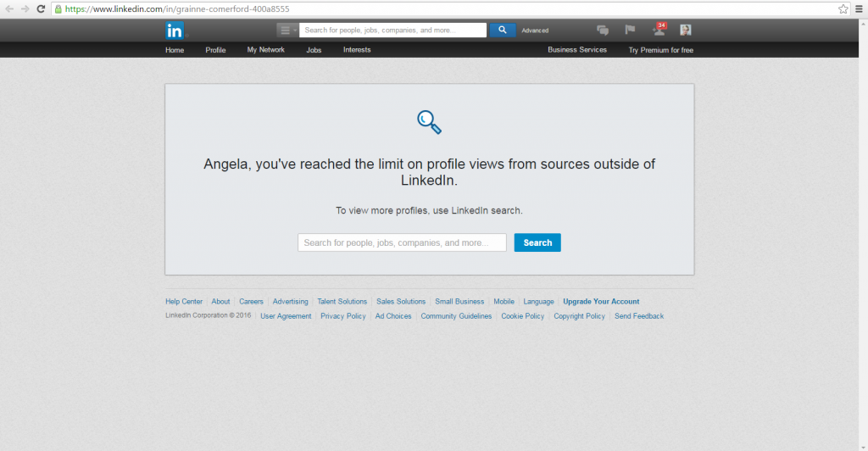Image resolution: width=868 pixels, height=451 pixels.
Task: Click the blue magnifier search button
Action: (503, 31)
